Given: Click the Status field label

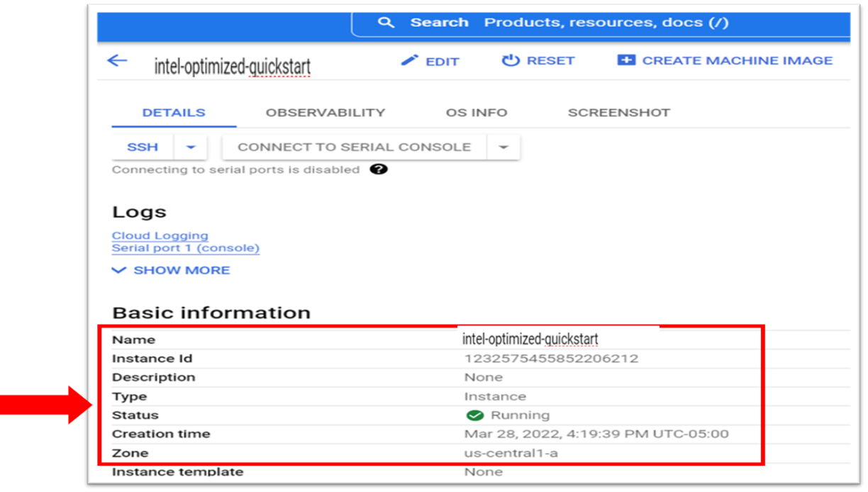Looking at the screenshot, I should (x=135, y=415).
